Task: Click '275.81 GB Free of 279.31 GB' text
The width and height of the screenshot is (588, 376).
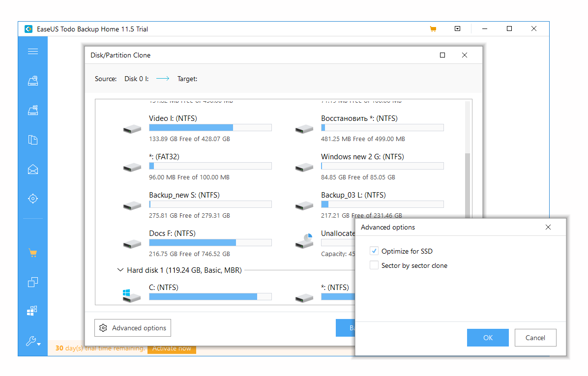Action: coord(189,216)
